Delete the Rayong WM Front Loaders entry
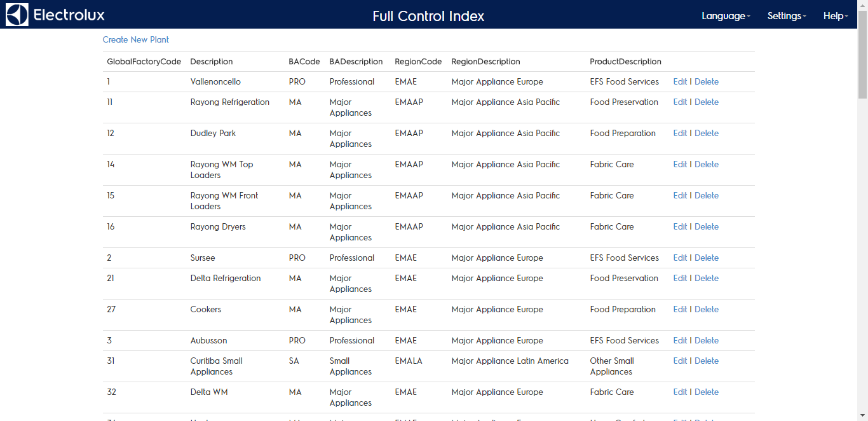This screenshot has width=868, height=421. click(707, 195)
